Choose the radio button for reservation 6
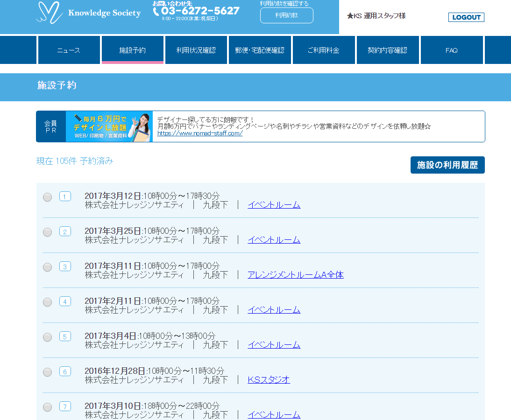 pyautogui.click(x=47, y=372)
